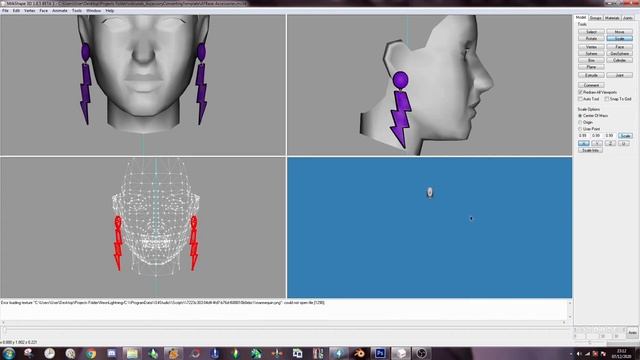The height and width of the screenshot is (360, 640).
Task: Open the Vertex menu
Action: pyautogui.click(x=29, y=11)
